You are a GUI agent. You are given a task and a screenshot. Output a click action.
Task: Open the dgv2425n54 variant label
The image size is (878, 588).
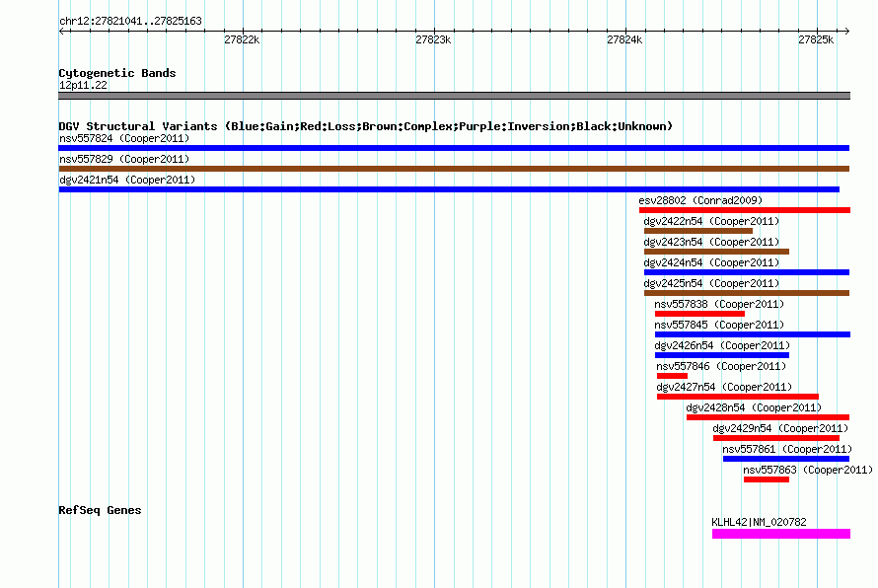(711, 283)
